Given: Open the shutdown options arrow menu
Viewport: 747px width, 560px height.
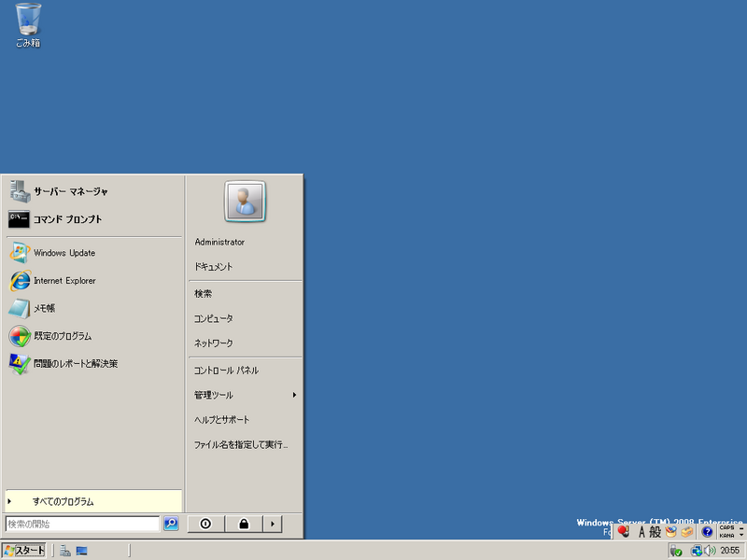Looking at the screenshot, I should tap(273, 524).
